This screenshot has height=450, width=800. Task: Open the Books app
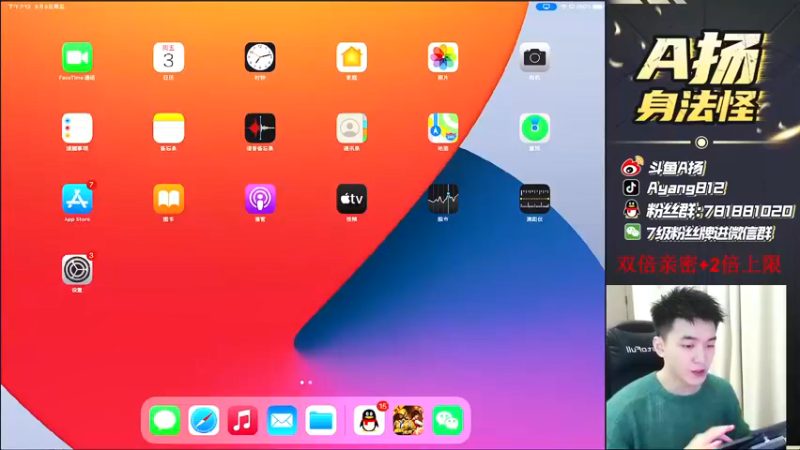pos(168,199)
